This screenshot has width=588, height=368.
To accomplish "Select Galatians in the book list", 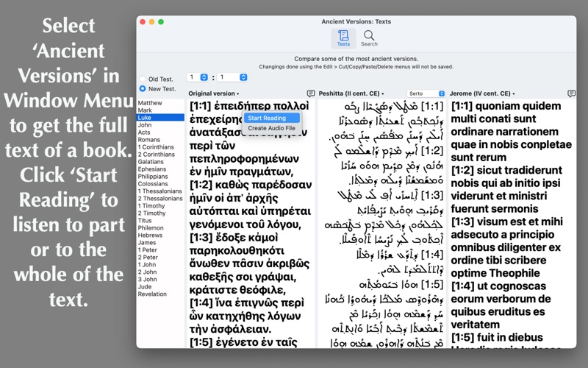I will 160,162.
